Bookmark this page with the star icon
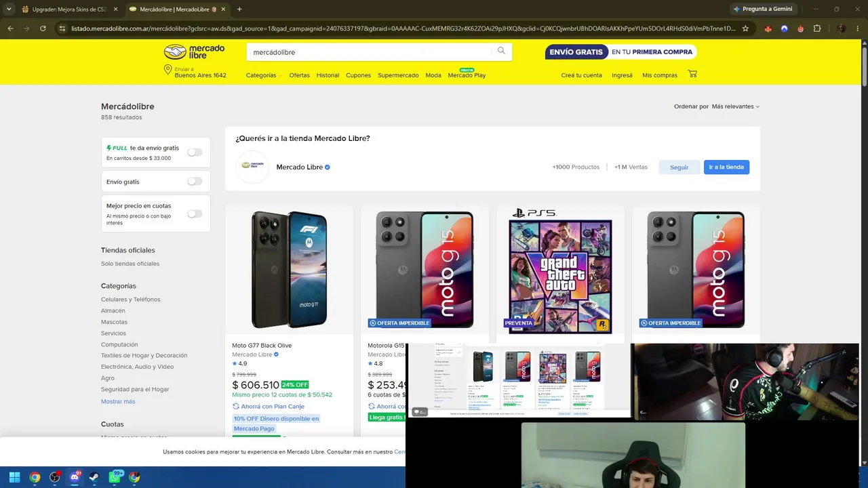 [745, 28]
